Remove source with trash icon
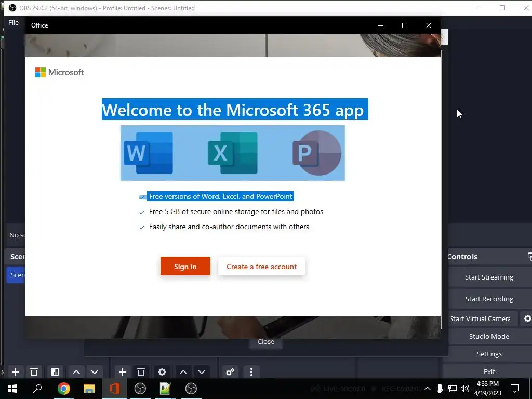The height and width of the screenshot is (399, 532). pos(141,372)
